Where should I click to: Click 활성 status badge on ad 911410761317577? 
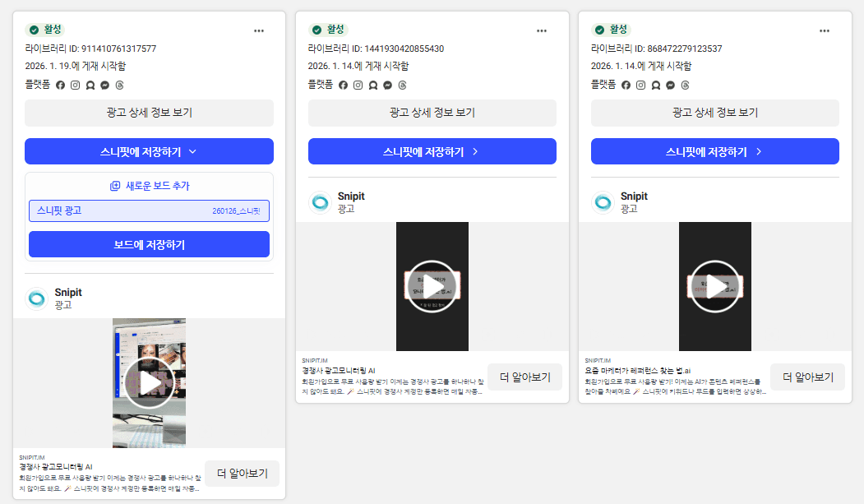[x=45, y=30]
